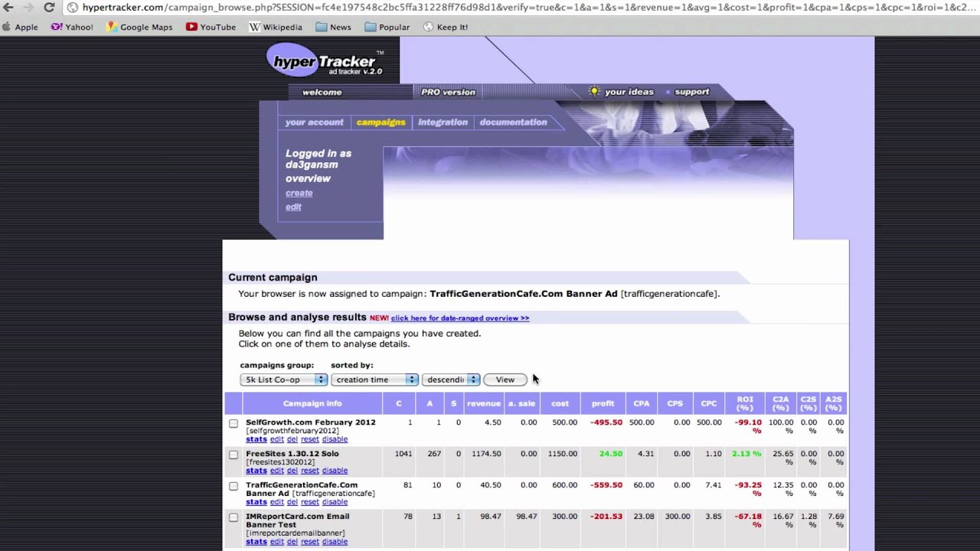Open the date-ranged overview link

[x=460, y=318]
